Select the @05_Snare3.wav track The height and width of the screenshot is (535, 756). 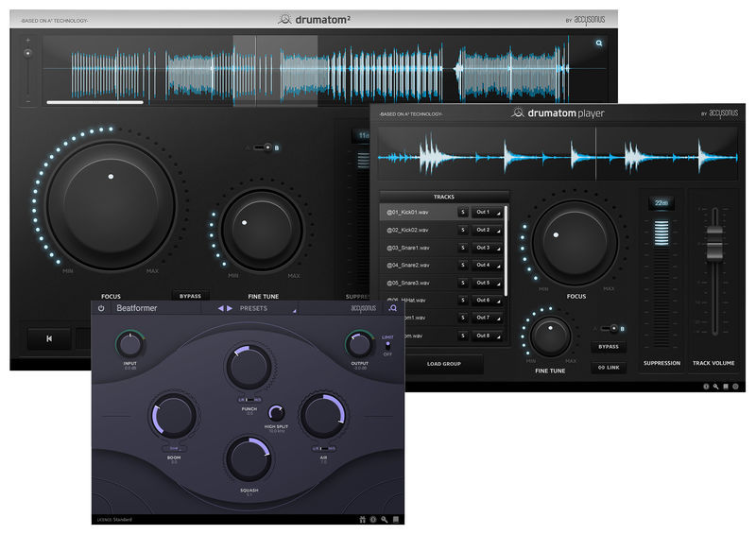click(x=418, y=283)
